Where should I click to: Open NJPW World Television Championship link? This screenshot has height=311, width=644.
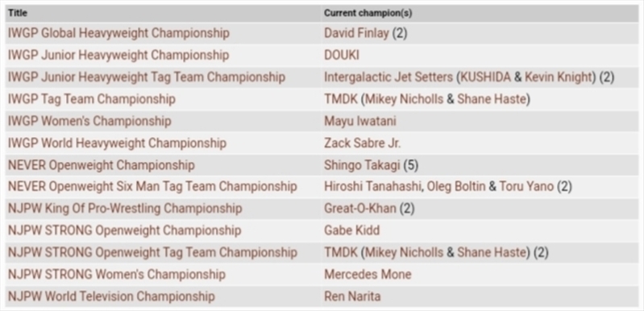pos(111,296)
